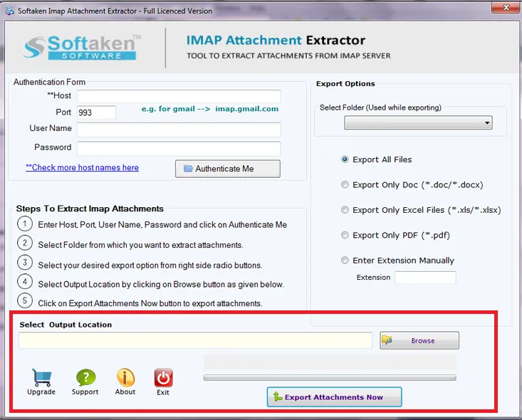Click the red Exit power icon

click(x=163, y=382)
